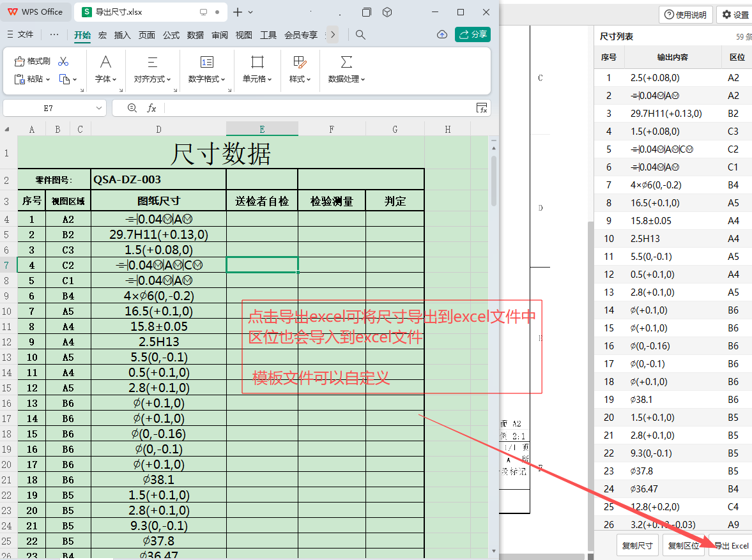Click the 使用说明 help button
The height and width of the screenshot is (560, 752).
coord(686,15)
